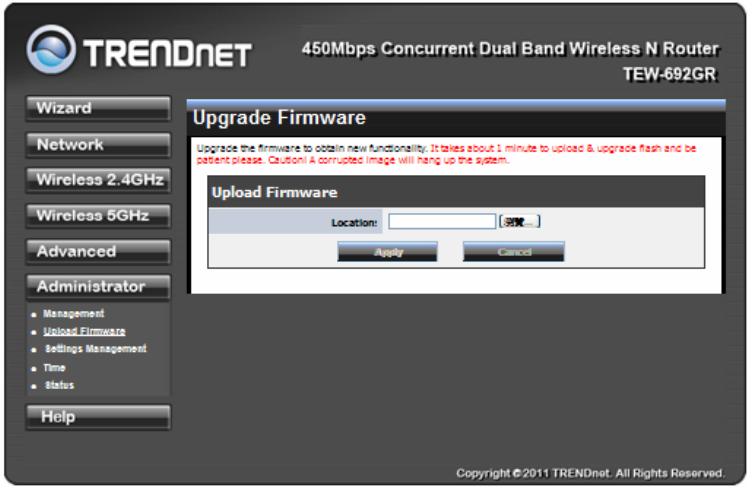
Task: Click the Upgrade Firmware page heading
Action: click(x=279, y=118)
